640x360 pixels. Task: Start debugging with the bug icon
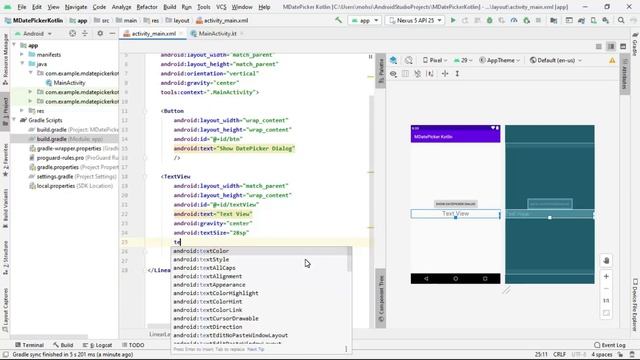point(489,20)
